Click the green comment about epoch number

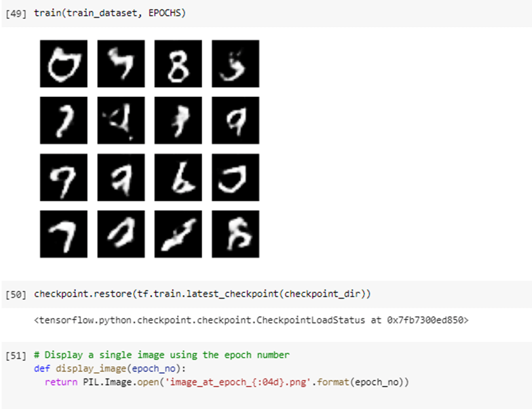[x=161, y=355]
